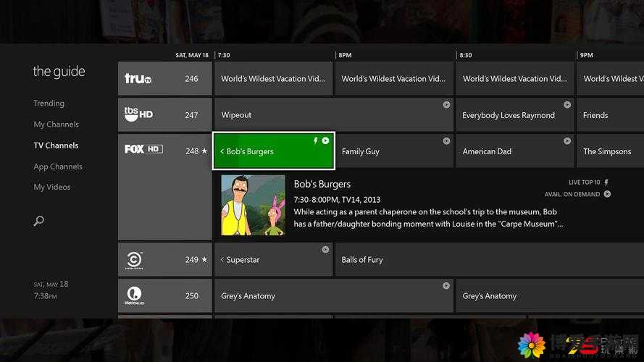Open My Channels section
Image resolution: width=644 pixels, height=362 pixels.
[57, 125]
